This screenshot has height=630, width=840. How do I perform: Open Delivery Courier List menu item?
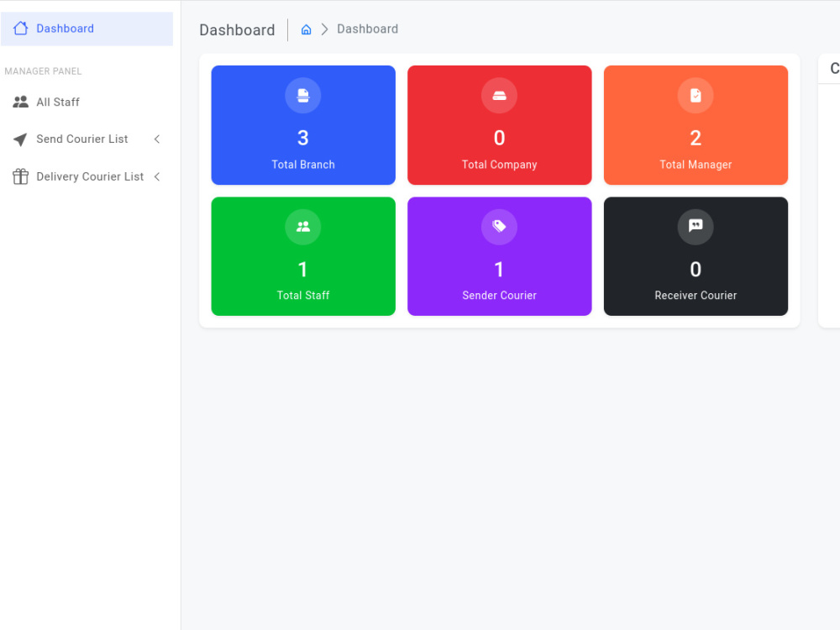click(87, 176)
